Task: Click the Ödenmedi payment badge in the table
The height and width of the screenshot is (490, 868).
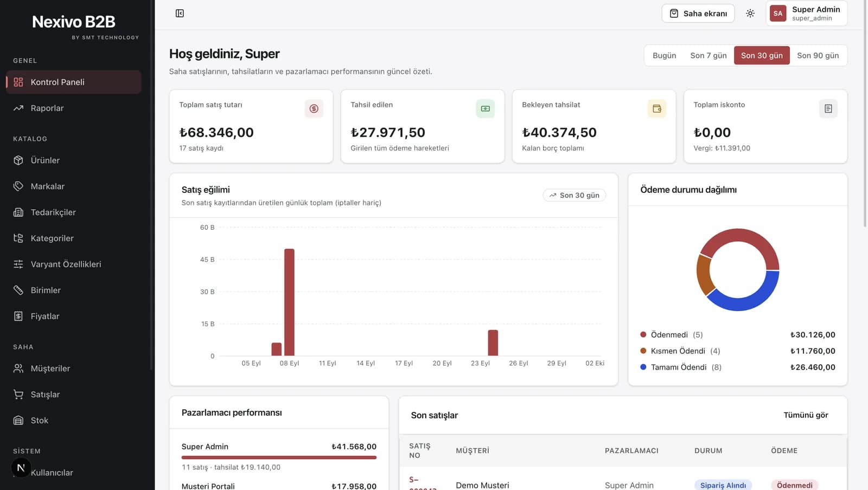Action: pos(795,485)
